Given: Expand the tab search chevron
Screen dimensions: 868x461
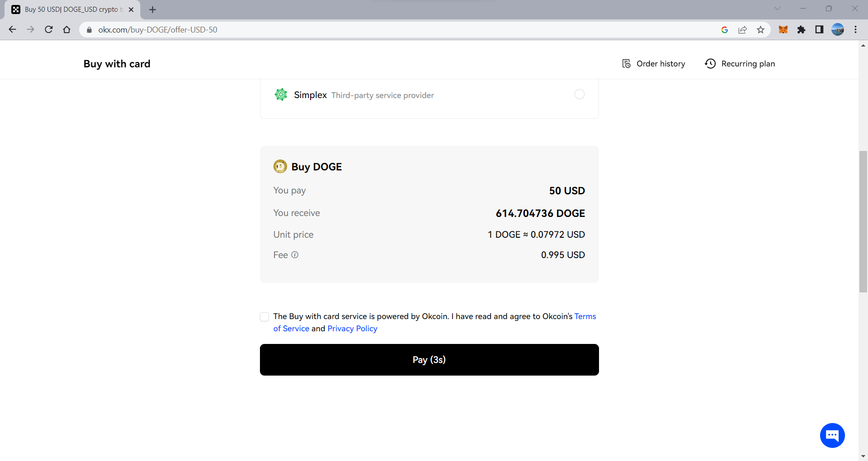Looking at the screenshot, I should pyautogui.click(x=777, y=9).
